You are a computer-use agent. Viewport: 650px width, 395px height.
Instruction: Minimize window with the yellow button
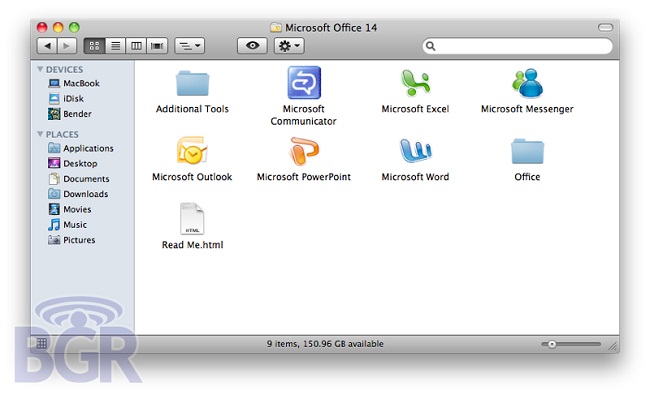point(58,27)
